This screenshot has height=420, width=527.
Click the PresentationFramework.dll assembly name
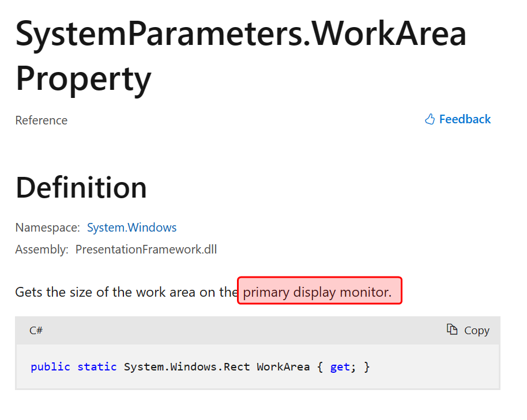click(x=146, y=249)
